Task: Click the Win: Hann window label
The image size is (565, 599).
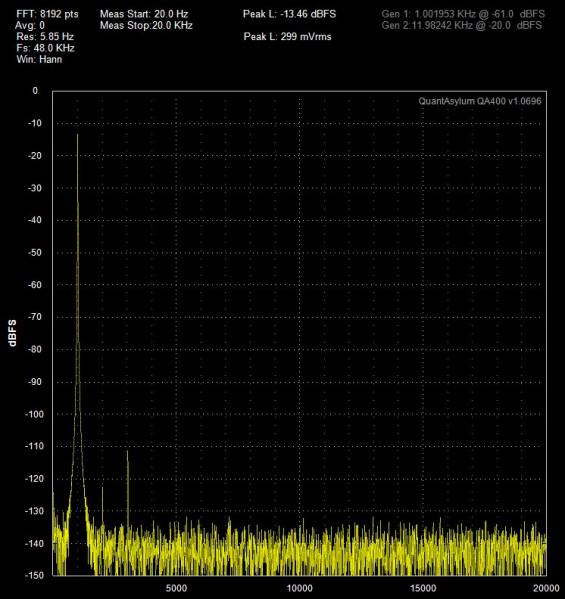Action: point(39,60)
